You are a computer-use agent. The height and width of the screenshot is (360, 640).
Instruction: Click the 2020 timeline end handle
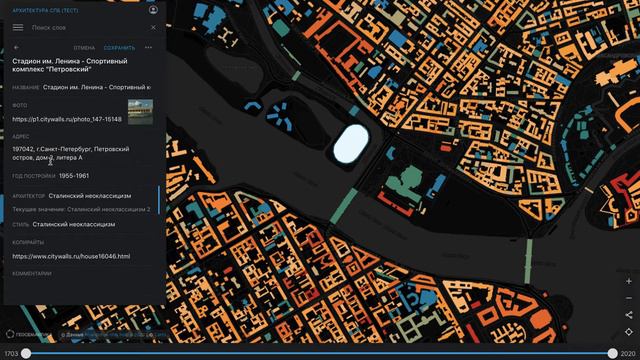(612, 353)
